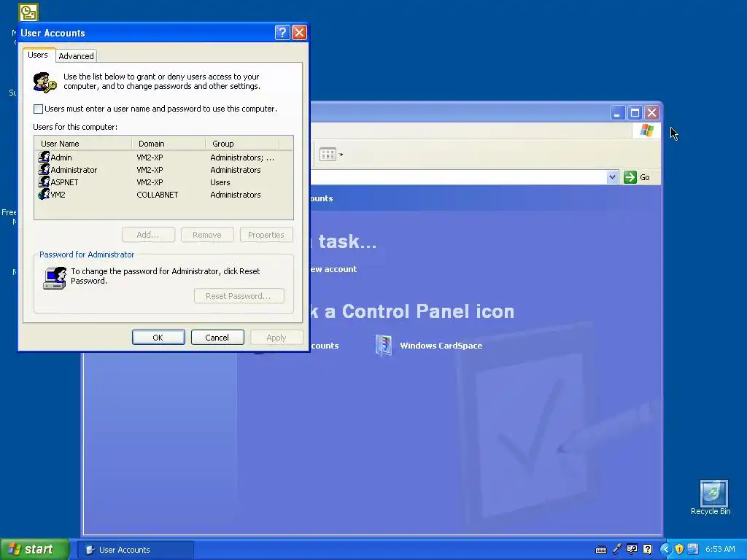Click User Accounts taskbar button
The image size is (747, 560).
(x=137, y=550)
